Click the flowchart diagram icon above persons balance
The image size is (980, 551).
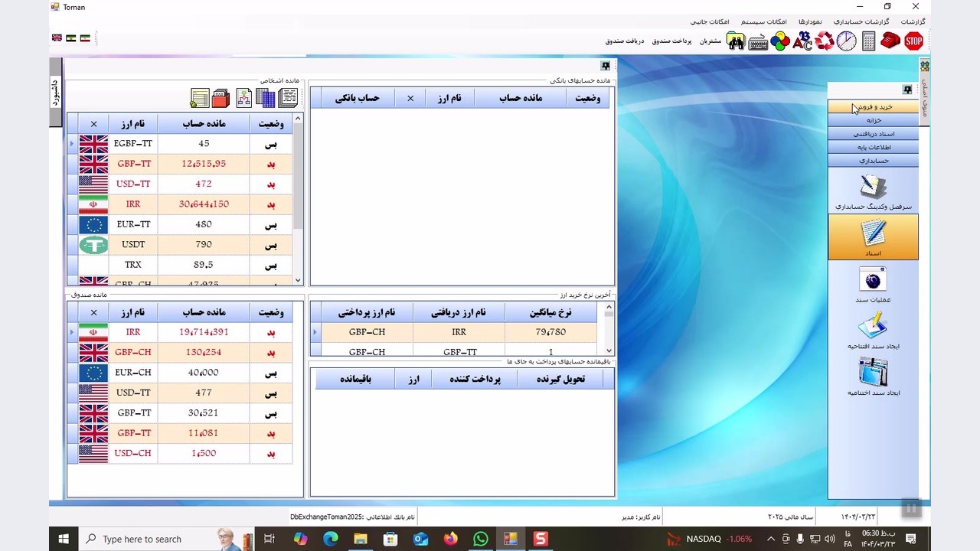click(x=243, y=98)
